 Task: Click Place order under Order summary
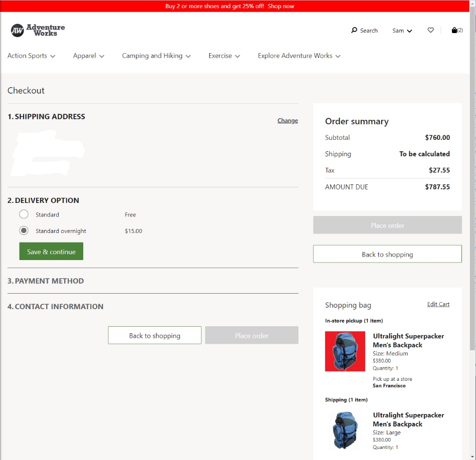tap(387, 225)
